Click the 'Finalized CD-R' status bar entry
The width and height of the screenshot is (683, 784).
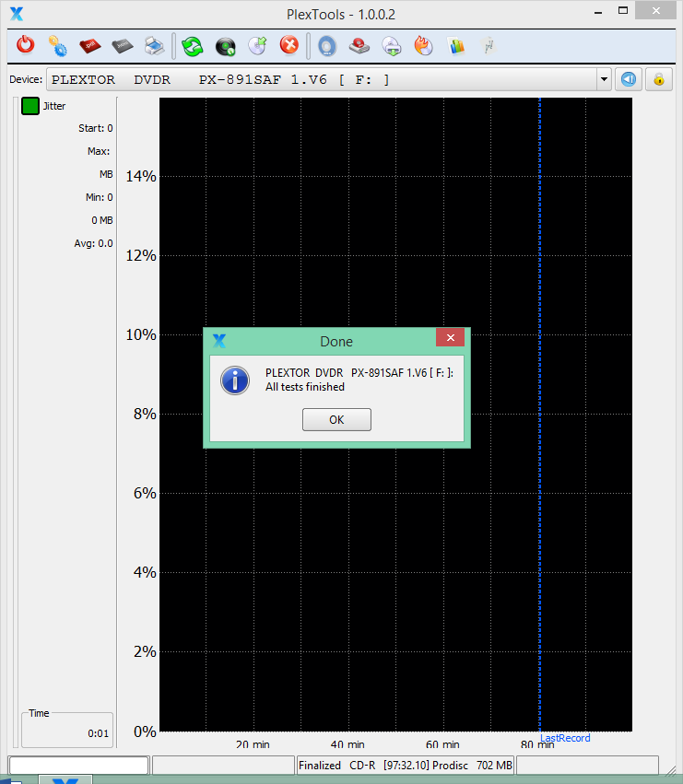point(406,765)
